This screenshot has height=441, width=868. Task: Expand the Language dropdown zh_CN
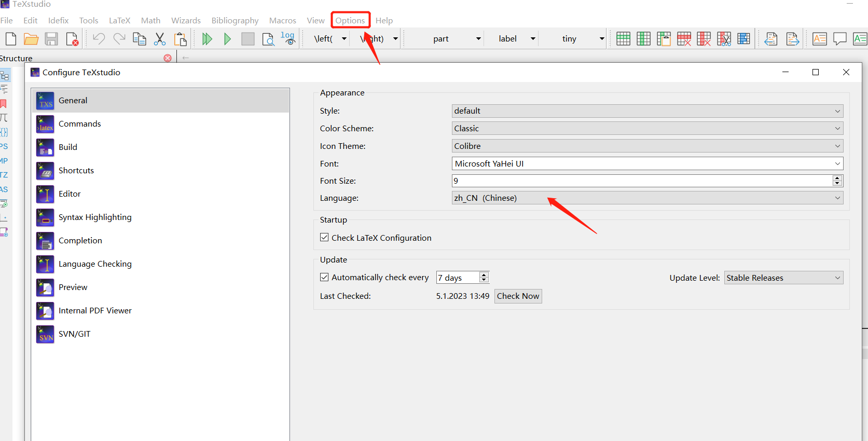click(x=647, y=198)
